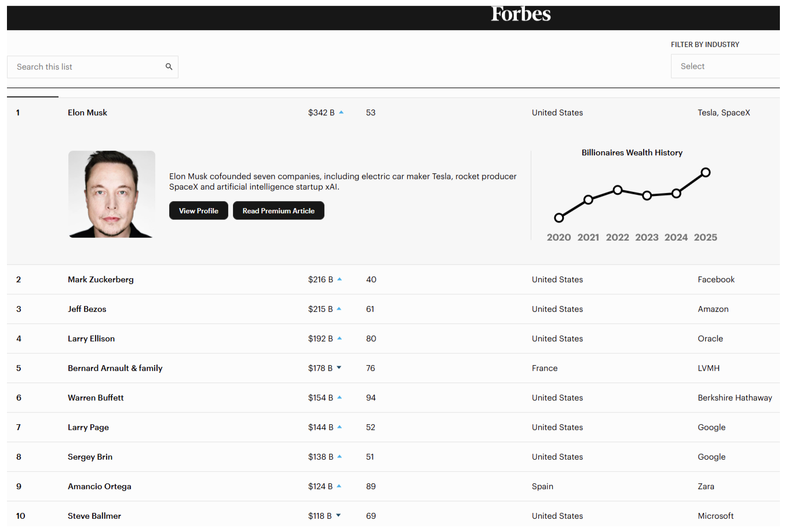Click the Forbes logo
Image resolution: width=788 pixels, height=532 pixels.
click(521, 14)
